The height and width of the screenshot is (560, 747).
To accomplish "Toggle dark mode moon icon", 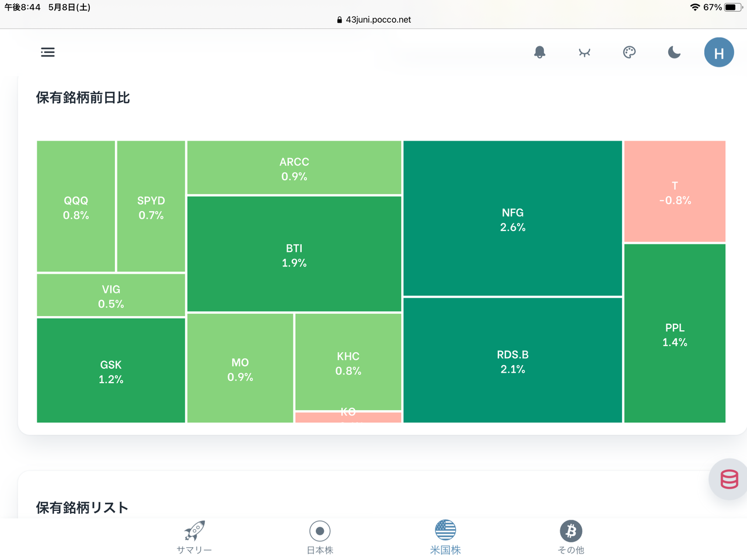I will 674,52.
